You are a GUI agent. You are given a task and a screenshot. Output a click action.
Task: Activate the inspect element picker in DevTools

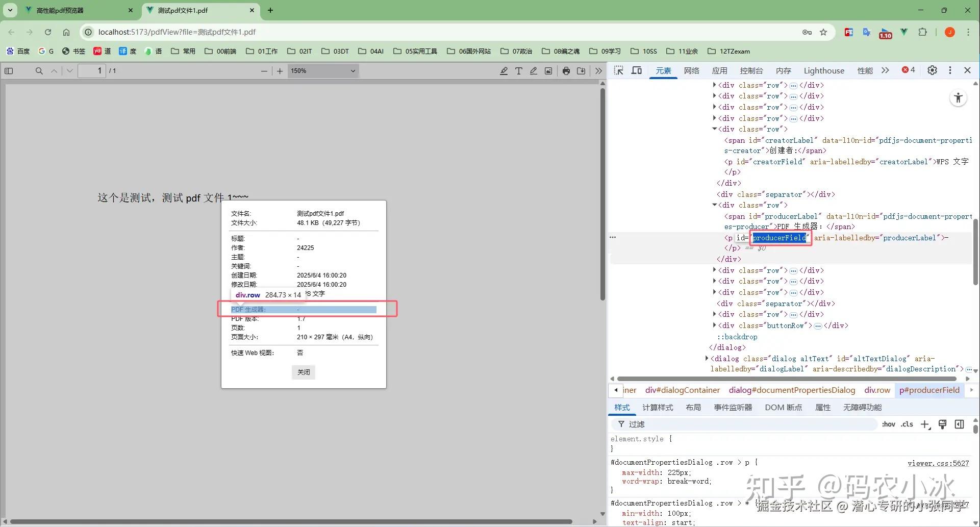point(618,70)
